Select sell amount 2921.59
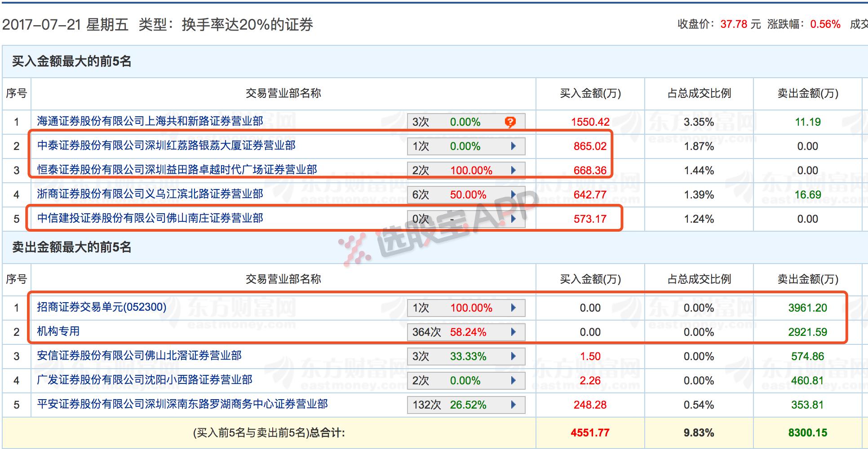 808,332
